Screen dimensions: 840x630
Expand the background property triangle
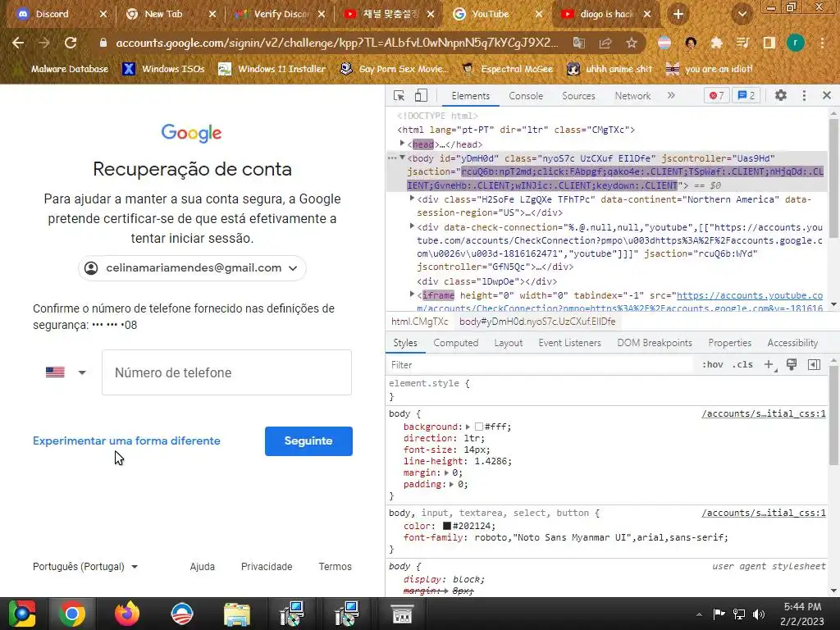[x=468, y=427]
